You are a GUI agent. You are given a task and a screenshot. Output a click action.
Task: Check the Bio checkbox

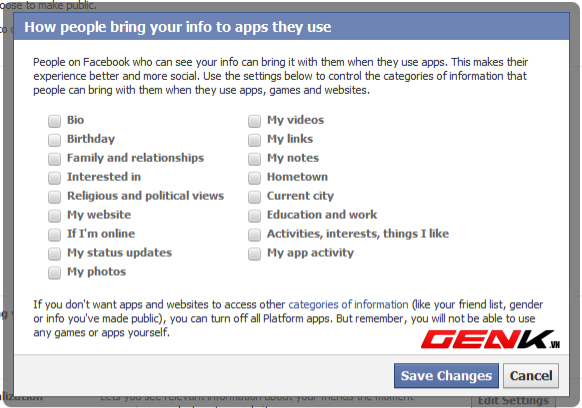click(54, 121)
